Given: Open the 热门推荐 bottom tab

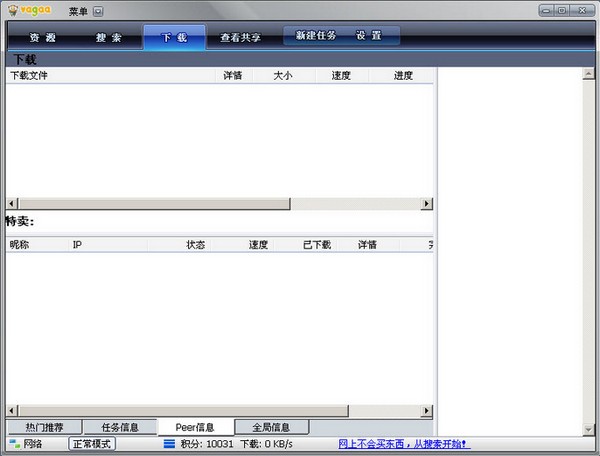Looking at the screenshot, I should coord(42,427).
